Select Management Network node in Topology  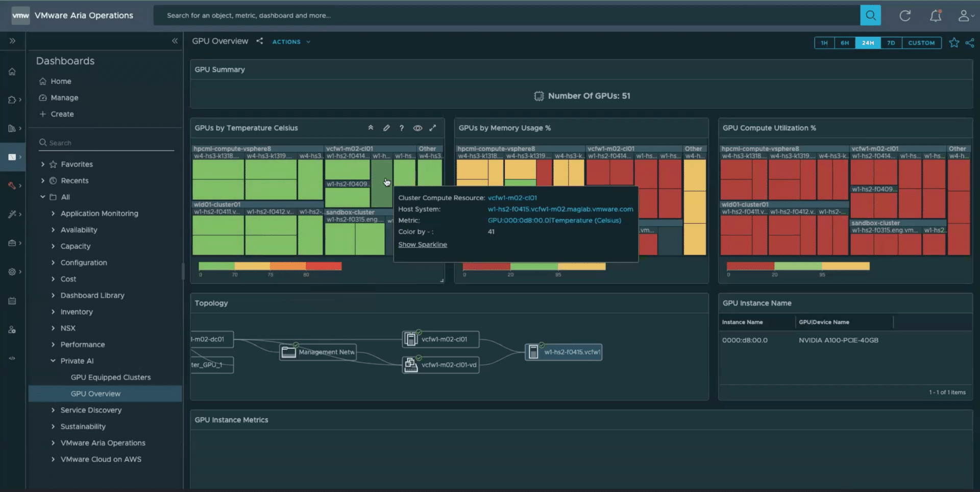[x=318, y=352]
